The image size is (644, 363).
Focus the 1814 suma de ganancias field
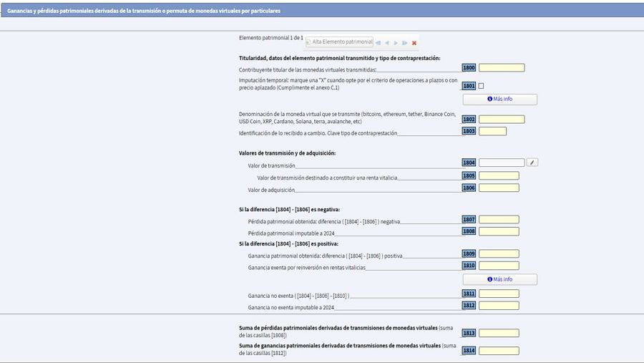499,351
